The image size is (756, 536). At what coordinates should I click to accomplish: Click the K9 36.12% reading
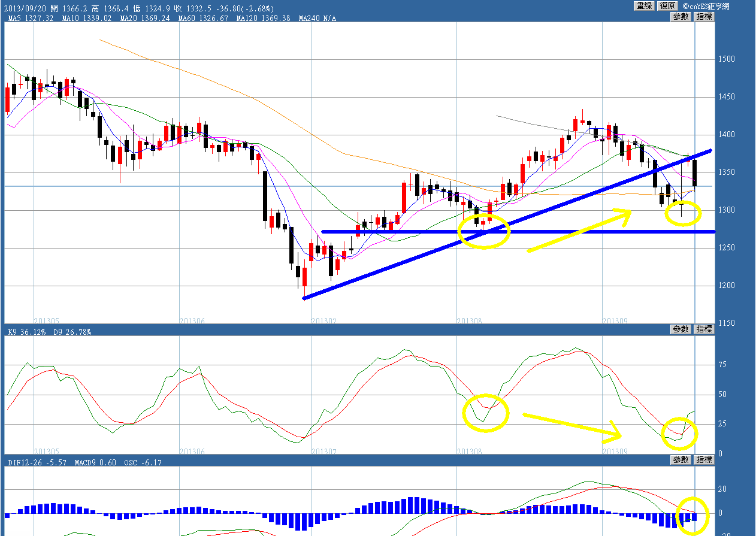click(27, 331)
